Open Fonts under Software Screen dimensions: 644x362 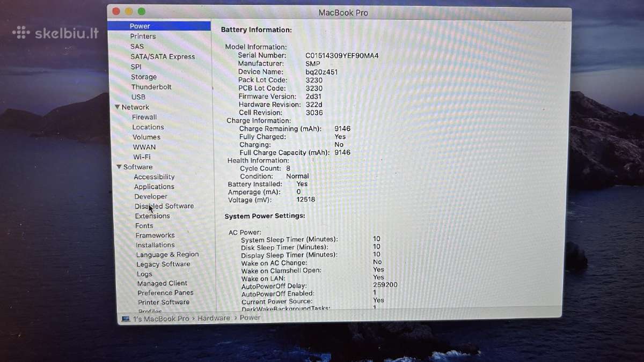[144, 226]
